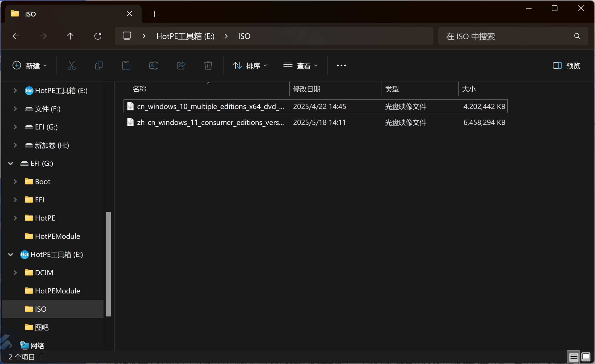The height and width of the screenshot is (364, 595).
Task: Click ISO segment in address breadcrumb
Action: coord(244,36)
